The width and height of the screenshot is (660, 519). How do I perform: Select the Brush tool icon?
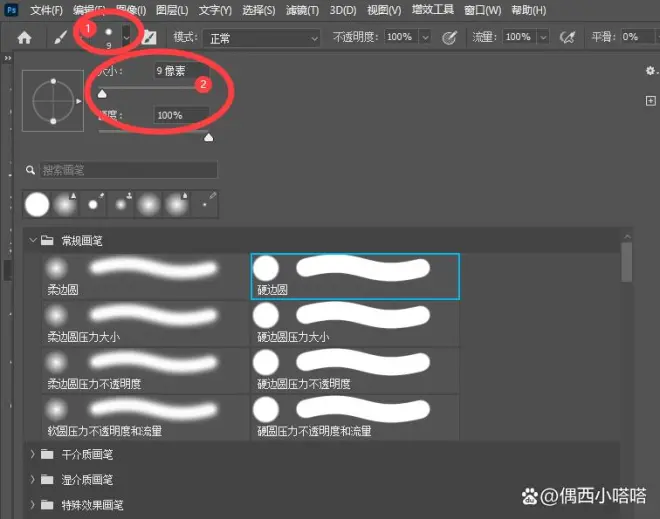point(60,37)
